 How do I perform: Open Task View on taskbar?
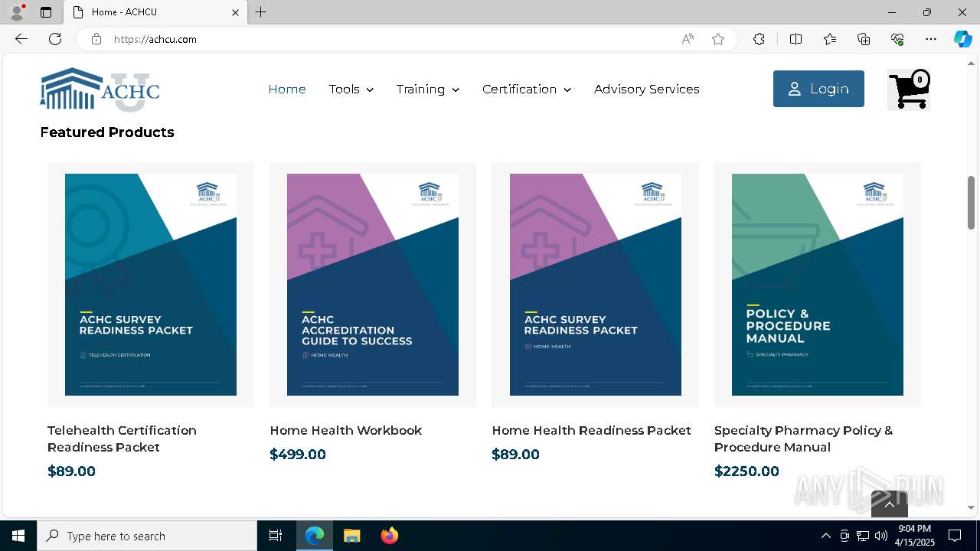coord(276,536)
